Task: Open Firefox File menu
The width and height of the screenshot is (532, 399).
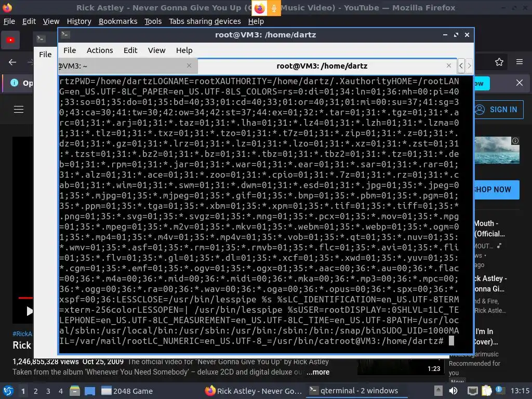Action: point(9,21)
